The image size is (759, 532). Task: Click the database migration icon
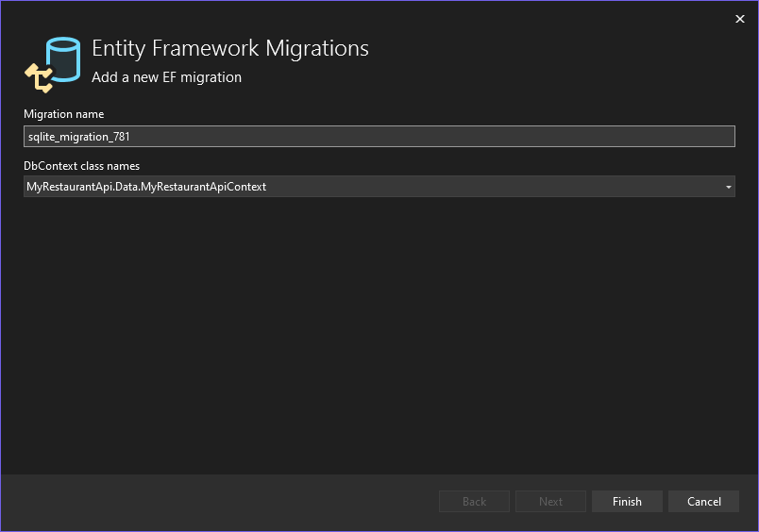53,65
